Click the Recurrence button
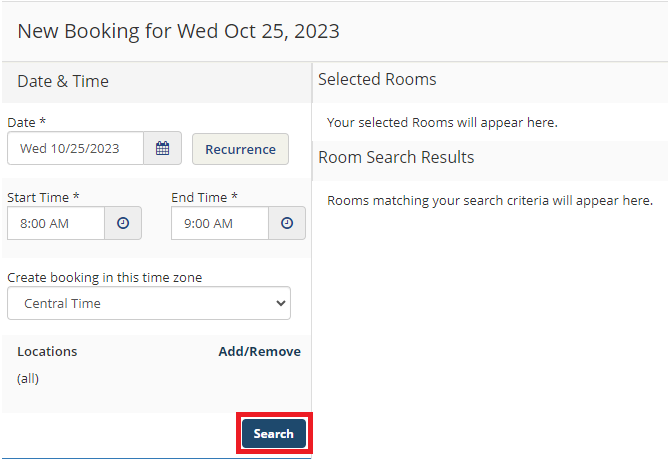 (x=240, y=149)
